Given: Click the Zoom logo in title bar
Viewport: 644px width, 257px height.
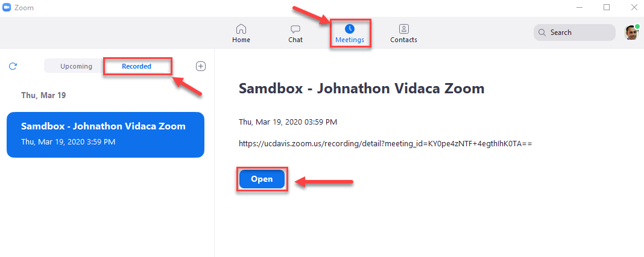Looking at the screenshot, I should (6, 8).
